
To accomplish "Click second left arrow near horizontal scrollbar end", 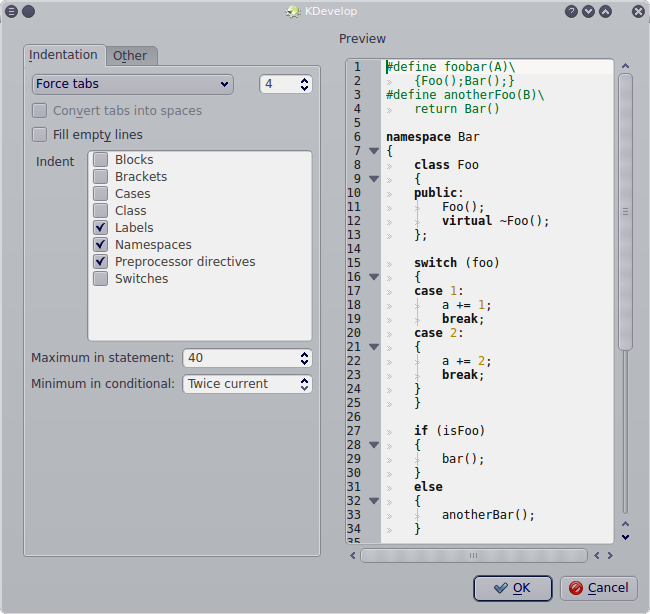I will [597, 556].
